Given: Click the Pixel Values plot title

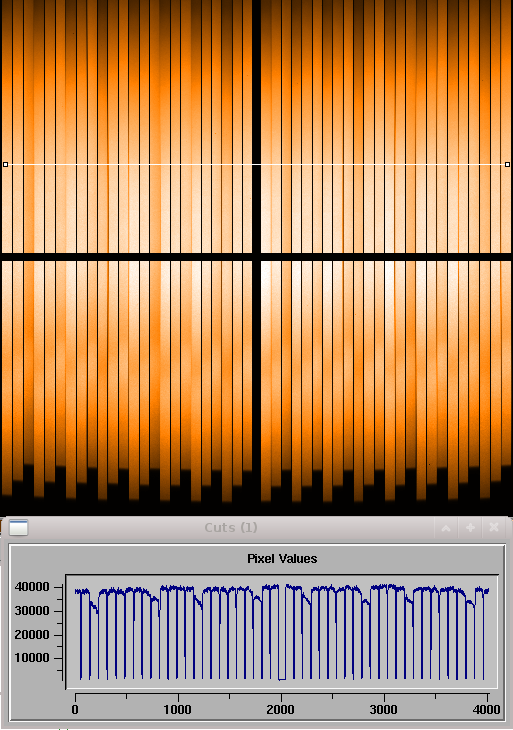Looking at the screenshot, I should click(x=282, y=559).
